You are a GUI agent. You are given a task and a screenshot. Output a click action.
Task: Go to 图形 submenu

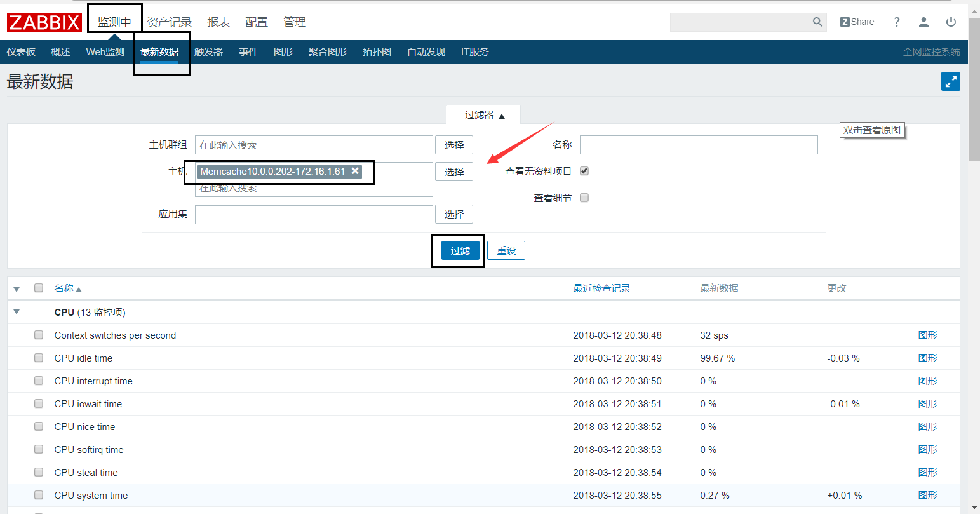pos(283,52)
